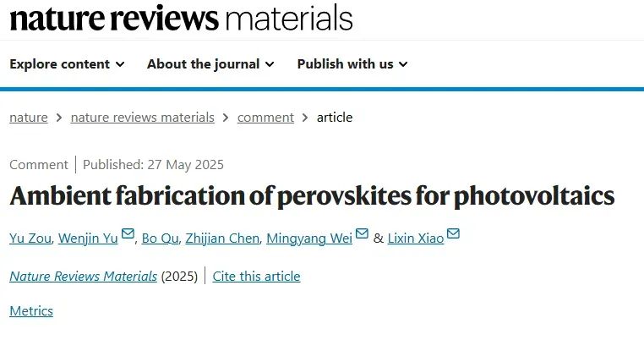Expand the Publish with us chevron
644x340 pixels.
coord(403,64)
